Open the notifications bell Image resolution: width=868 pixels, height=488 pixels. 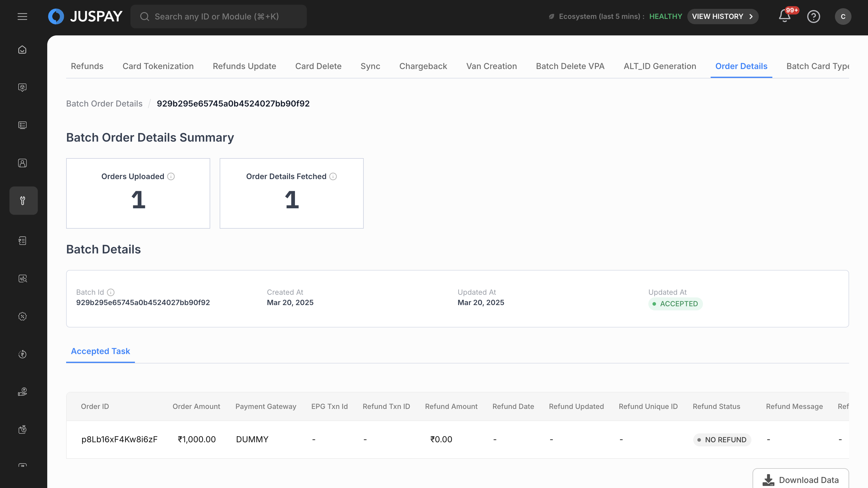(784, 16)
